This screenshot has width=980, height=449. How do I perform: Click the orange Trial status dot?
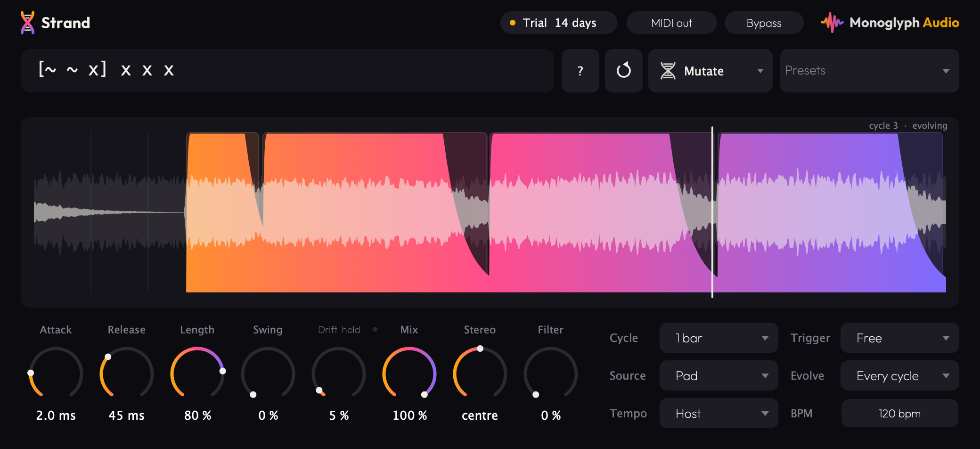point(513,23)
